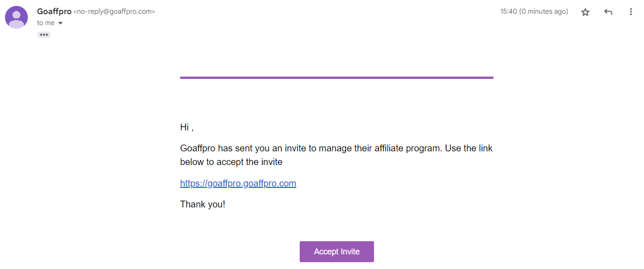644x269 pixels.
Task: Star this Goaffpro email
Action: pos(585,12)
